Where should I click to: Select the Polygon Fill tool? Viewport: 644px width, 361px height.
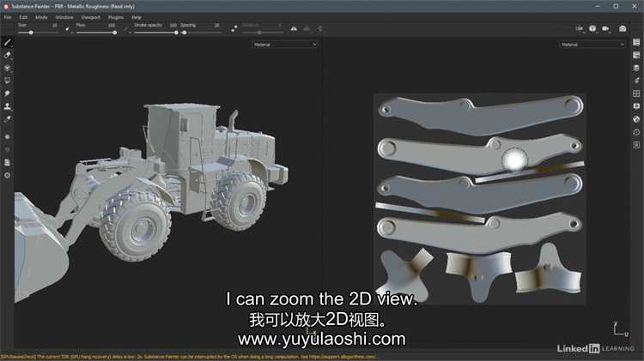click(8, 81)
